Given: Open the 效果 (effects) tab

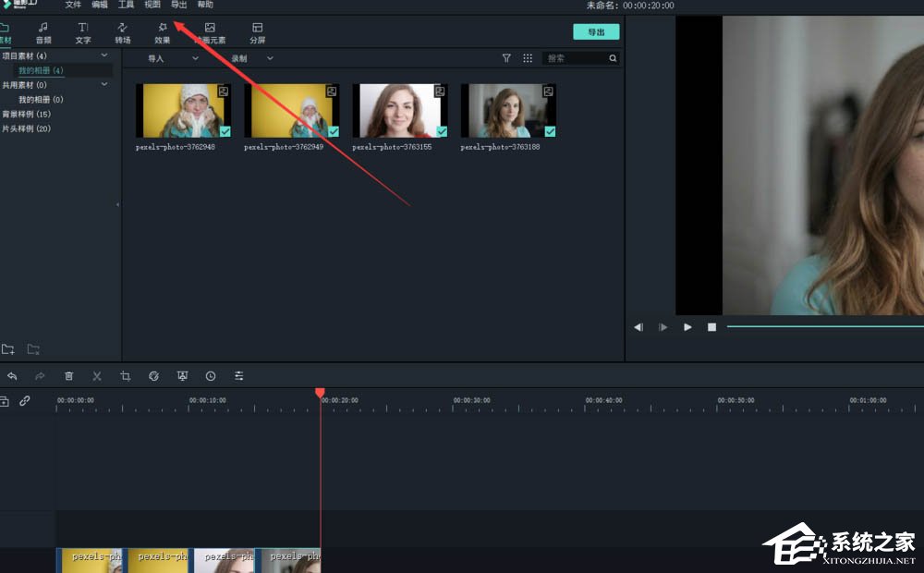Looking at the screenshot, I should [162, 33].
